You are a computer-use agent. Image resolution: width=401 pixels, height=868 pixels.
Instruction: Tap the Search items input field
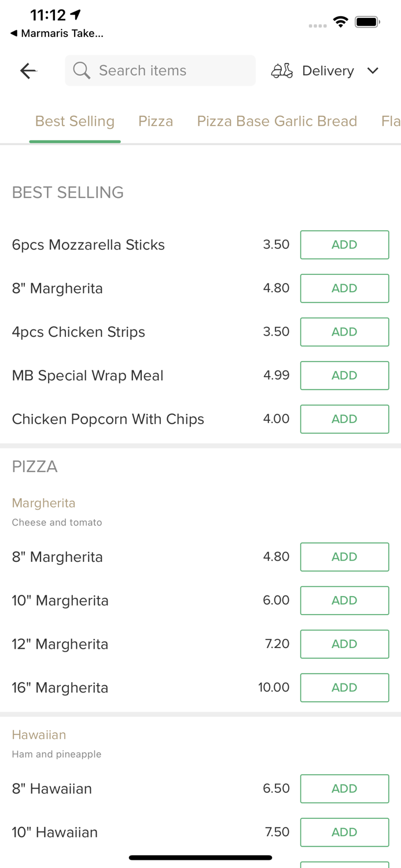click(x=160, y=71)
